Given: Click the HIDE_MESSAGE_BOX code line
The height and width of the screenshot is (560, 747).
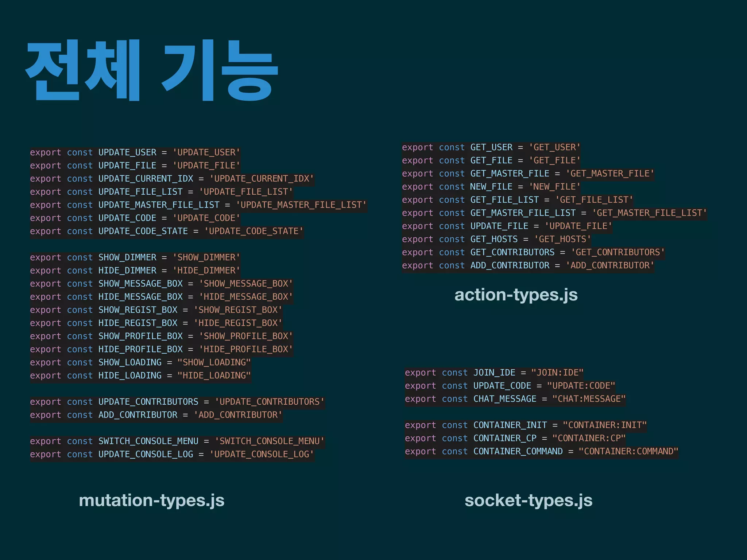Looking at the screenshot, I should [162, 297].
